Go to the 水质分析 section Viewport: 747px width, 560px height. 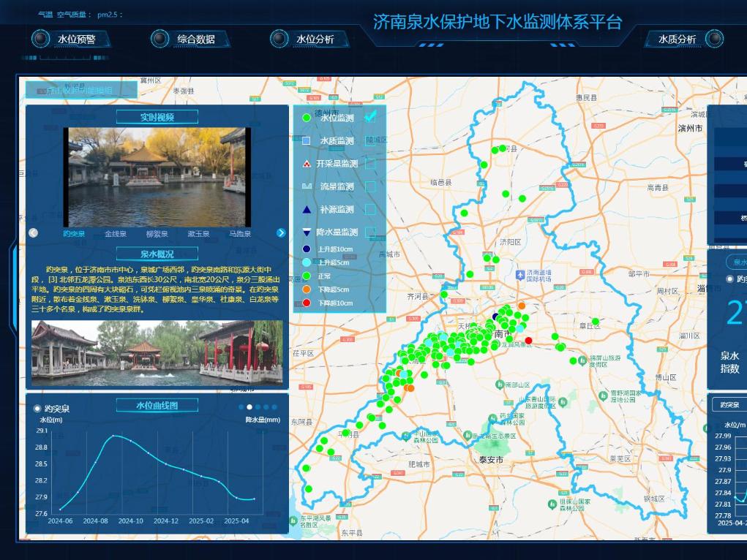coord(677,39)
